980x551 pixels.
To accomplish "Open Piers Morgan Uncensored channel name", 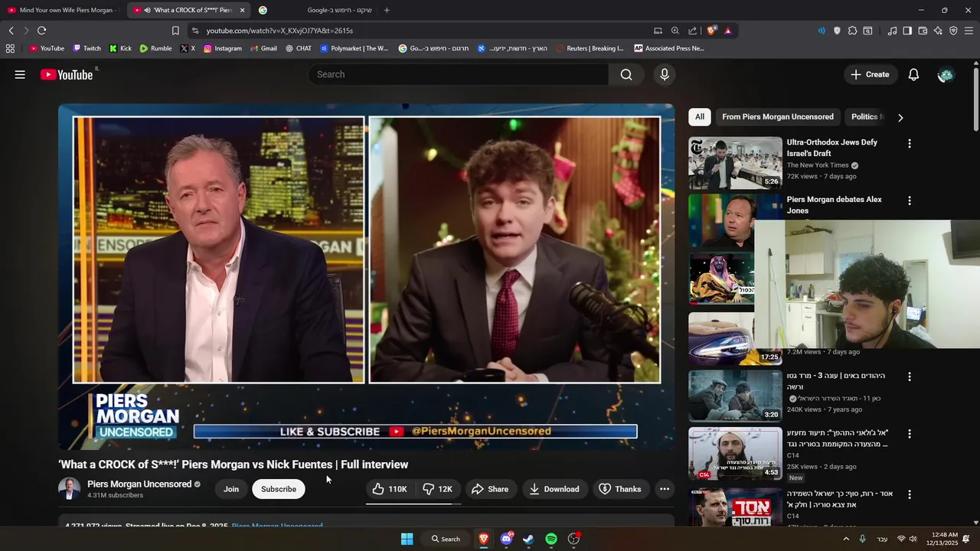I will [x=139, y=484].
